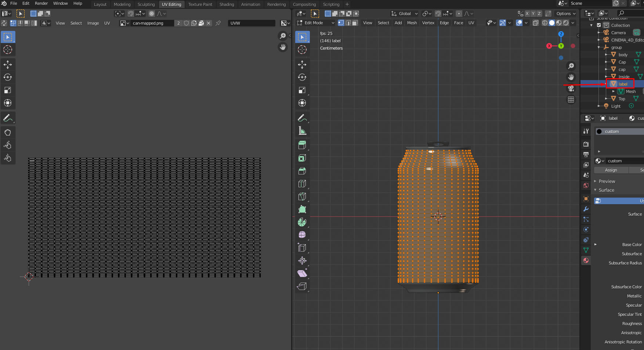
Task: Open the Edit Mode dropdown
Action: click(316, 22)
